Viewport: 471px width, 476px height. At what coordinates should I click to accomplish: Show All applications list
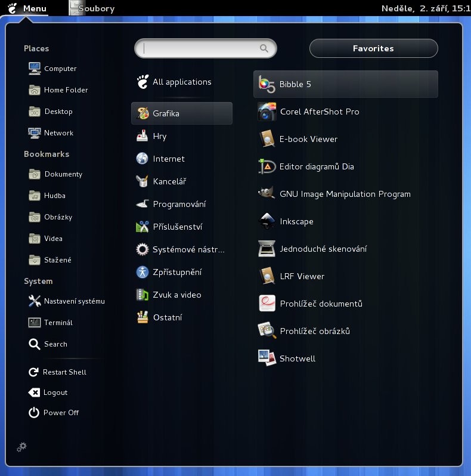[181, 82]
